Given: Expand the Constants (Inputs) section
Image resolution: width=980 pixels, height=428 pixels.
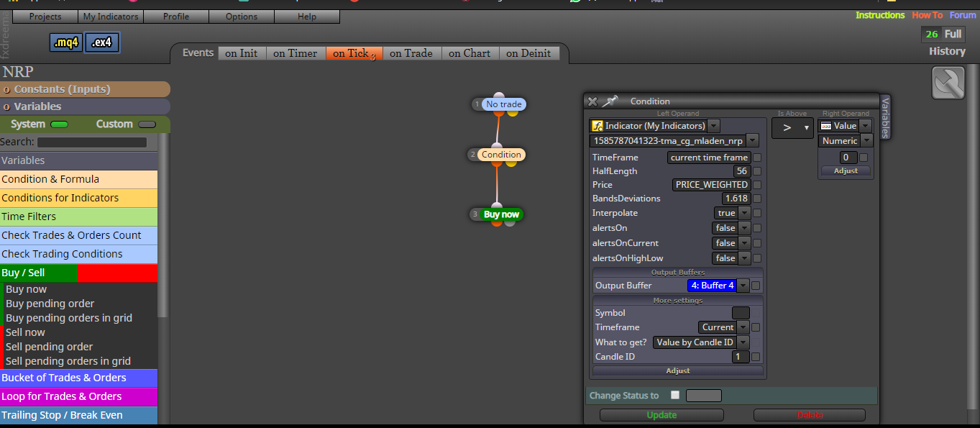Looking at the screenshot, I should tap(85, 89).
